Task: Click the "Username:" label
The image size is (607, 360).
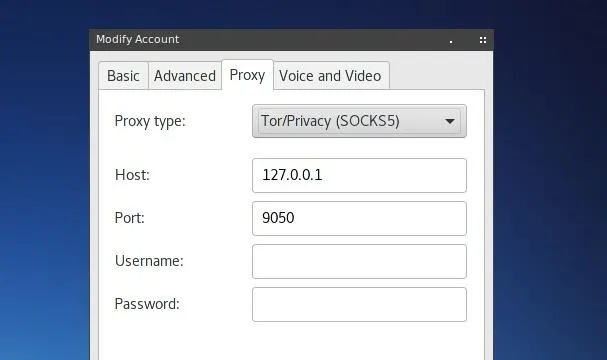Action: 149,261
